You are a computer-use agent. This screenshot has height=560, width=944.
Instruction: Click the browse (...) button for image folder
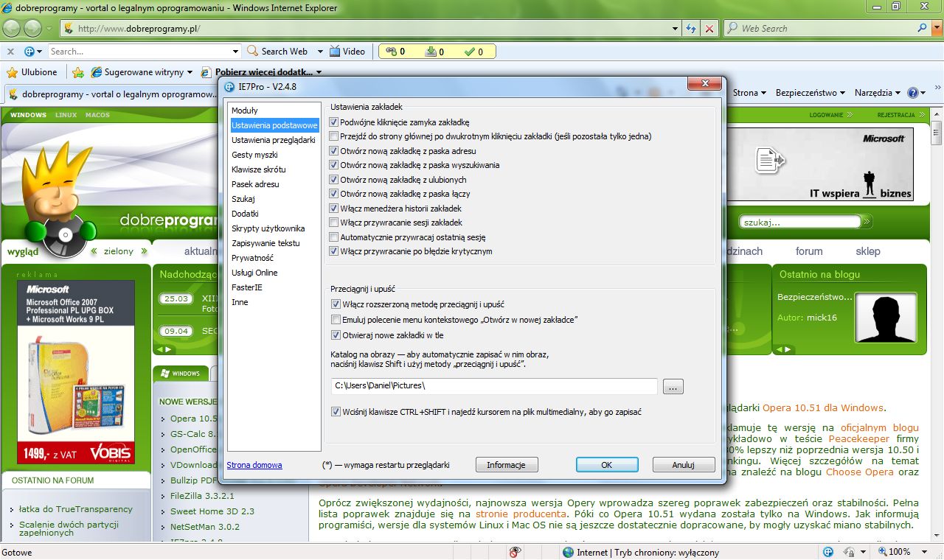673,386
